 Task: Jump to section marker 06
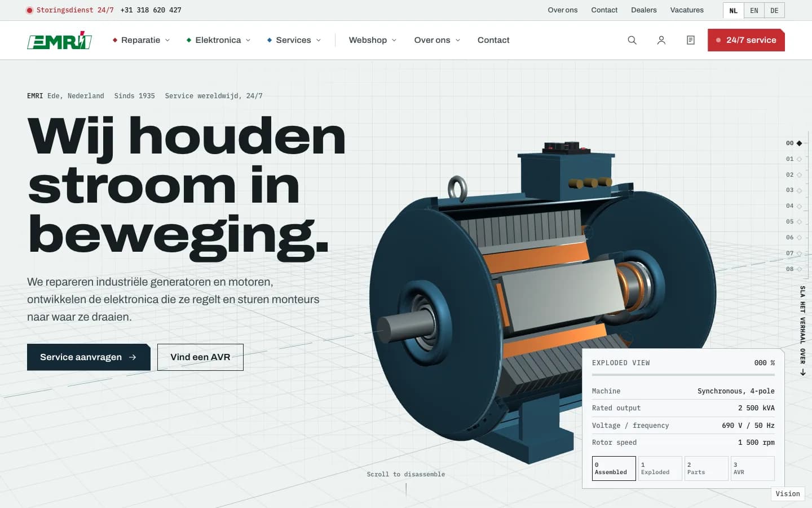point(794,238)
